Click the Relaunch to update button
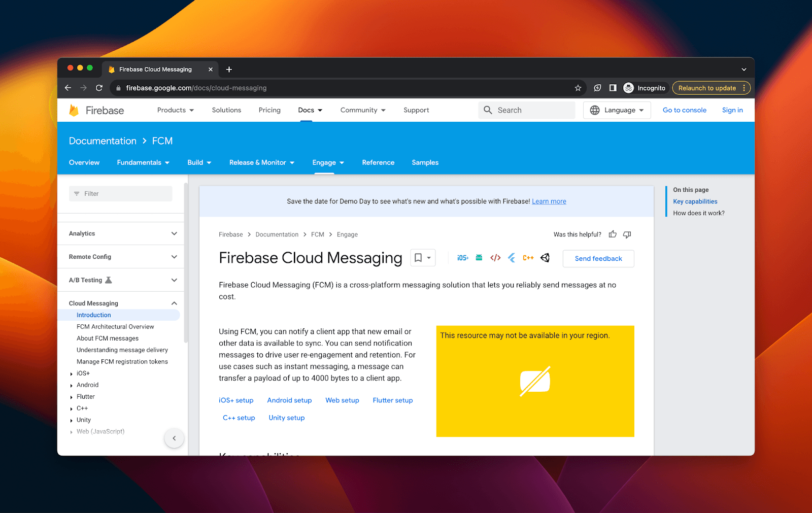 click(707, 88)
